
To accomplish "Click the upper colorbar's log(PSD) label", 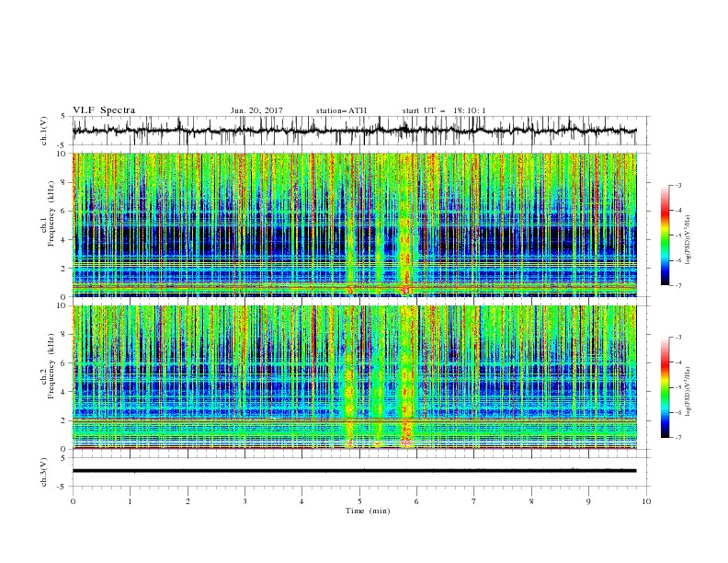I will pos(688,240).
